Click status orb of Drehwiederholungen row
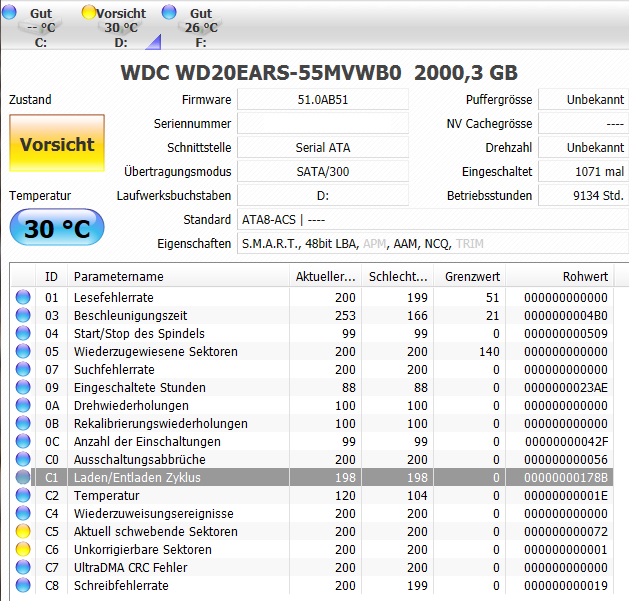The image size is (637, 608). point(23,405)
